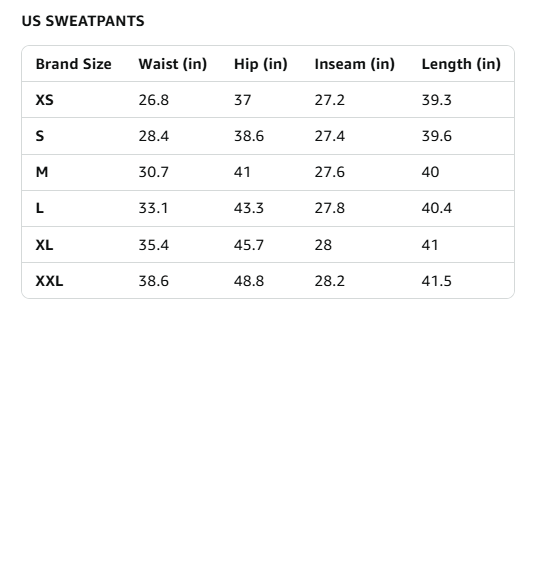The width and height of the screenshot is (538, 584).
Task: Select the XL hip value 45.7
Action: pyautogui.click(x=249, y=245)
